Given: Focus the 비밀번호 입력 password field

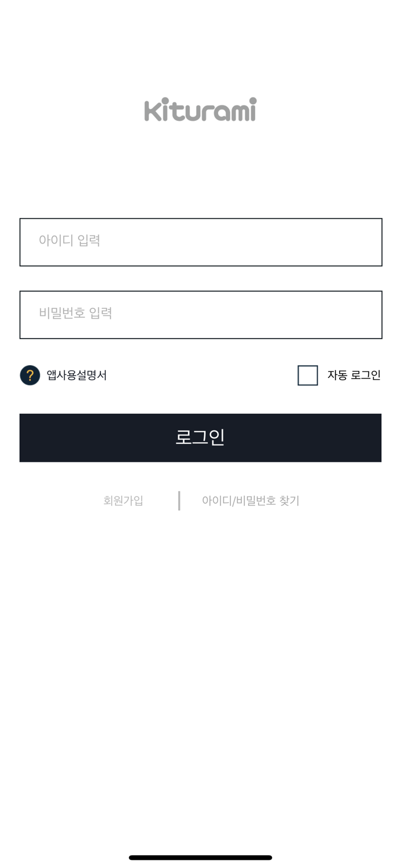Looking at the screenshot, I should [200, 314].
